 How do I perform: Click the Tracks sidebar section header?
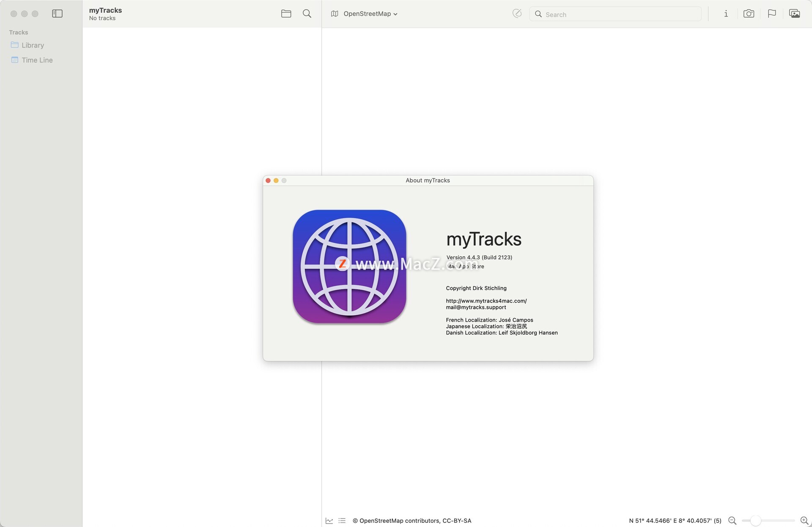coord(19,32)
